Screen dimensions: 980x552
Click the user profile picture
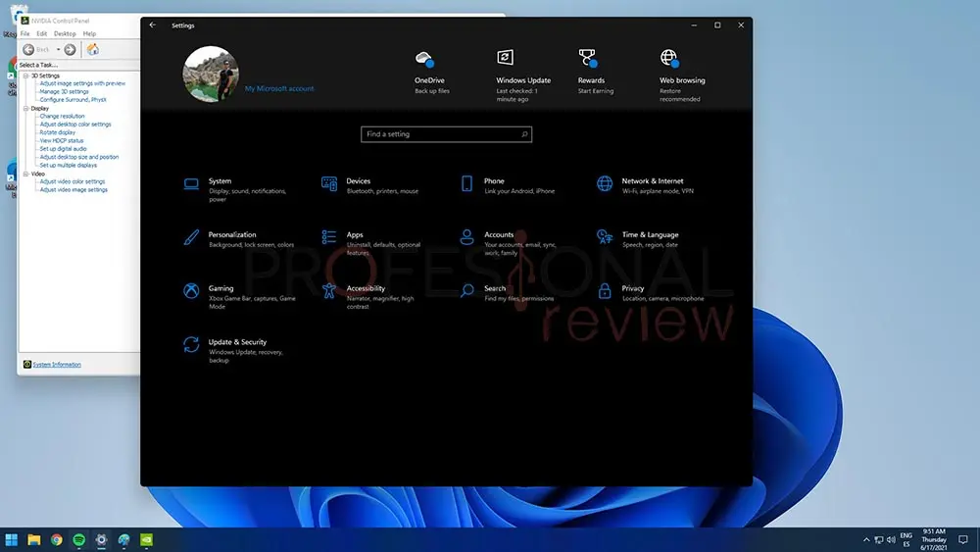pyautogui.click(x=211, y=74)
